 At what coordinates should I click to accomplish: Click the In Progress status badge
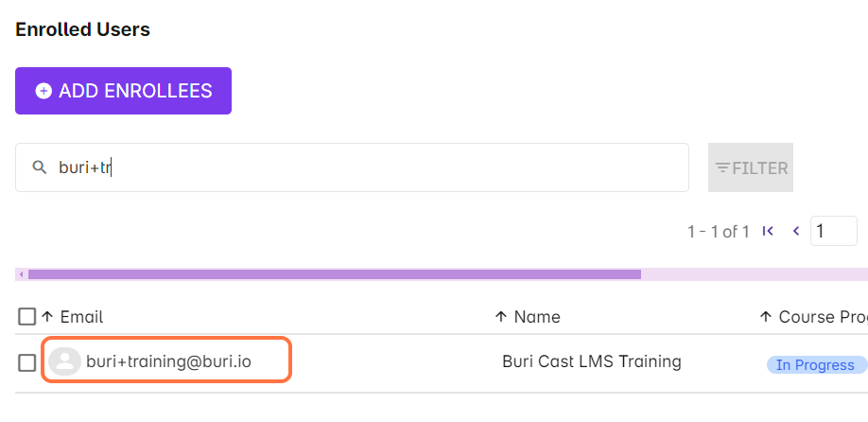[814, 365]
